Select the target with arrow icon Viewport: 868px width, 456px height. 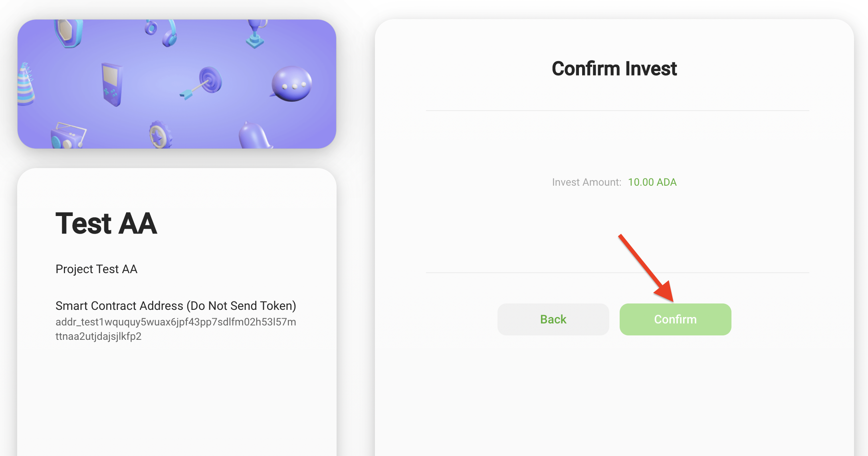204,83
